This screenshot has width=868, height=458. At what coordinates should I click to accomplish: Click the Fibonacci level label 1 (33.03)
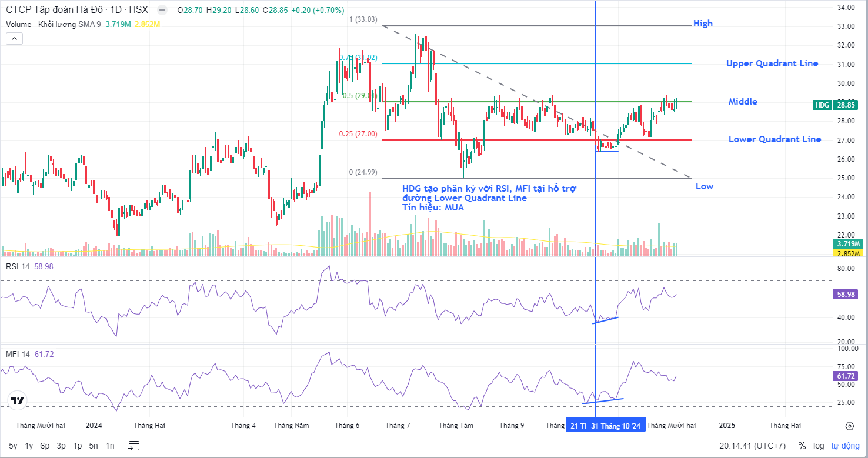(x=363, y=19)
